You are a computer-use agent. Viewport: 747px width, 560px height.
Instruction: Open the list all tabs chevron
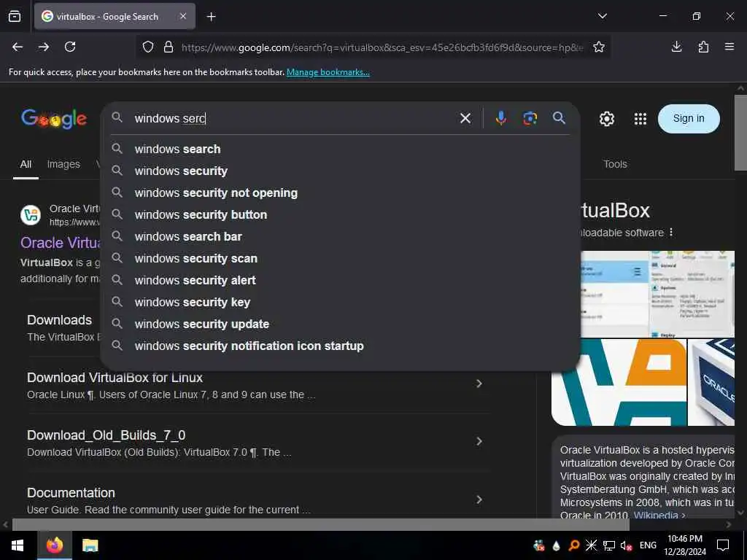[603, 16]
